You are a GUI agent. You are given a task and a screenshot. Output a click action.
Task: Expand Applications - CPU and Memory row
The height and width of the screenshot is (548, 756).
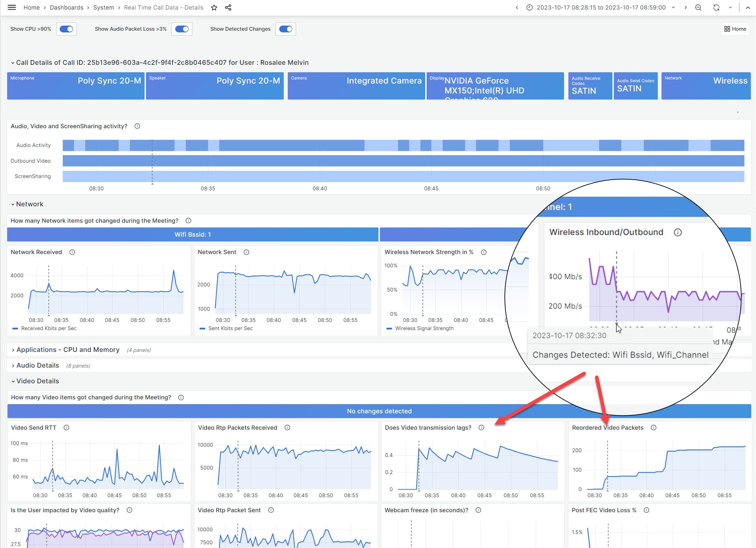(x=65, y=350)
